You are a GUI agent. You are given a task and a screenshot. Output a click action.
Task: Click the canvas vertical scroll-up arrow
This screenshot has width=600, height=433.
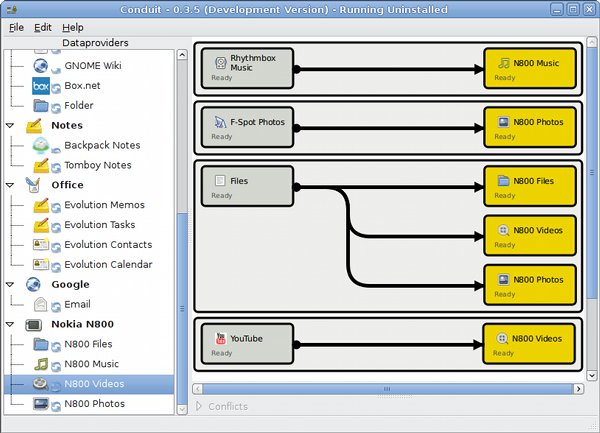tap(592, 42)
